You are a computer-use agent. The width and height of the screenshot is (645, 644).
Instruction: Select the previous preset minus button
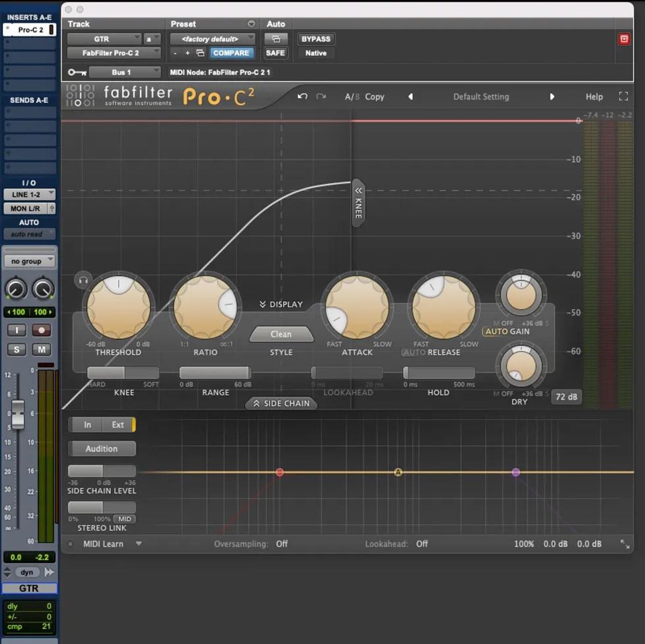coord(175,53)
